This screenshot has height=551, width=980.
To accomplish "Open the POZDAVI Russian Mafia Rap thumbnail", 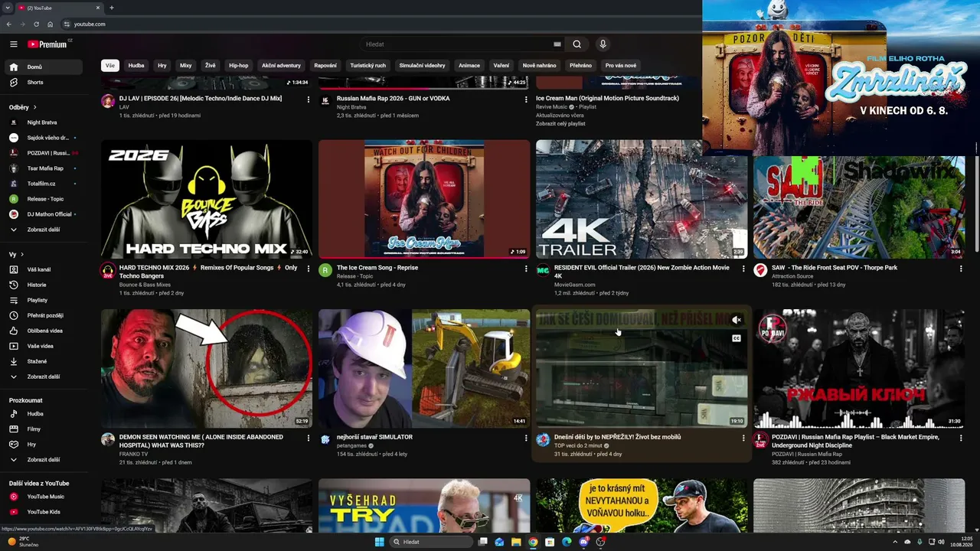I will [x=859, y=368].
